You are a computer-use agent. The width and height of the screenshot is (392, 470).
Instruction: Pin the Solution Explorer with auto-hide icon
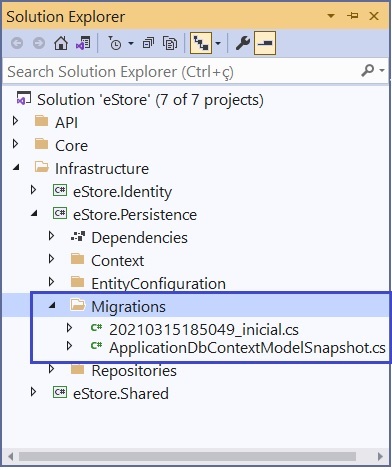[x=353, y=15]
